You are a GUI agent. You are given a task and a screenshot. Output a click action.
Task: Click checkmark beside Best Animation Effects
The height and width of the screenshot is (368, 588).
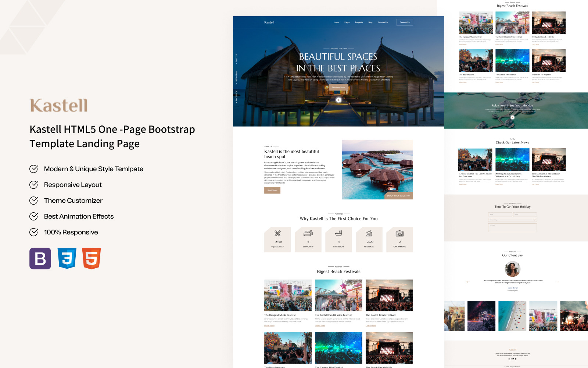tap(34, 216)
